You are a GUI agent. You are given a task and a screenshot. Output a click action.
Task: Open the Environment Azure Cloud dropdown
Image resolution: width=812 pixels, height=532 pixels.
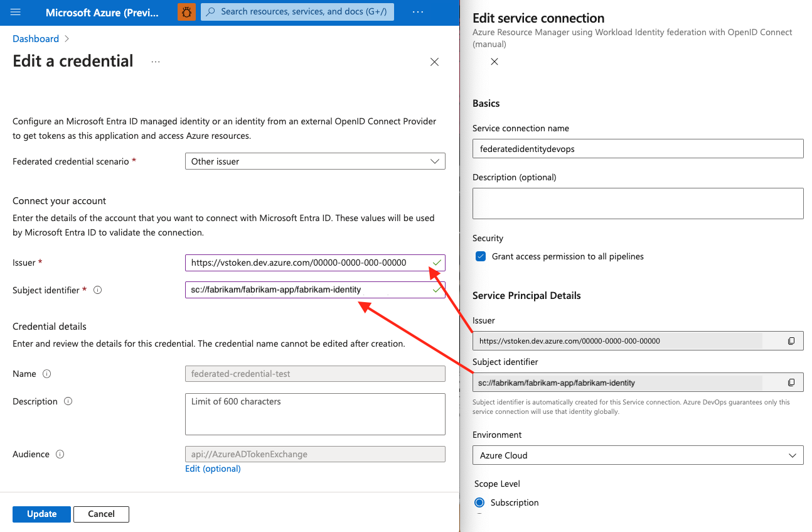[x=638, y=455]
